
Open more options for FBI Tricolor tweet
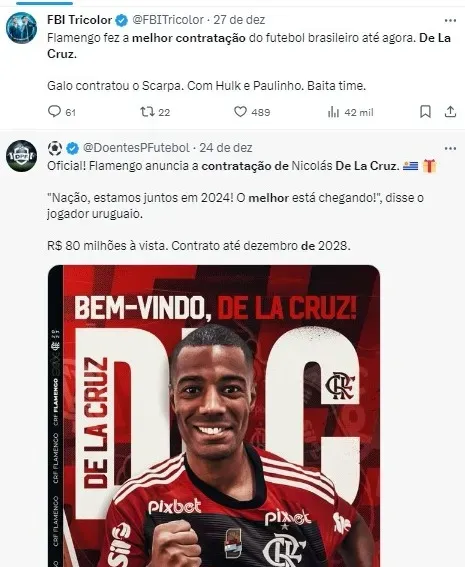click(x=450, y=20)
